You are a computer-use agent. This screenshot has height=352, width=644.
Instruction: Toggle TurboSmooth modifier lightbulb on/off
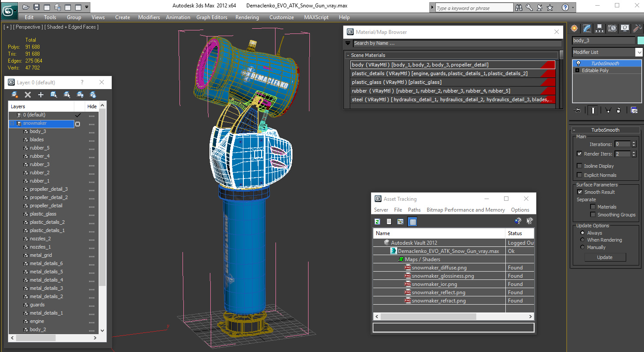pos(578,63)
